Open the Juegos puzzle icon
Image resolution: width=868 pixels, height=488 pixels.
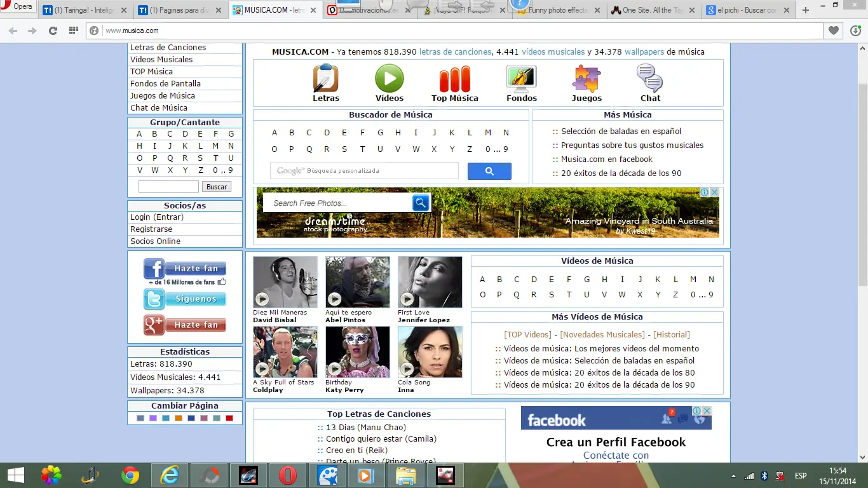pyautogui.click(x=587, y=79)
